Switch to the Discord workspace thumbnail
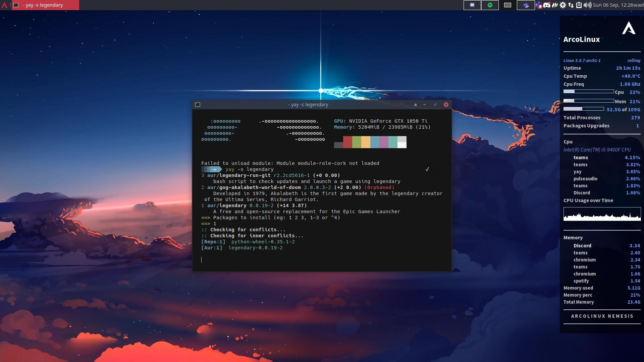This screenshot has width=644, height=362. click(472, 5)
